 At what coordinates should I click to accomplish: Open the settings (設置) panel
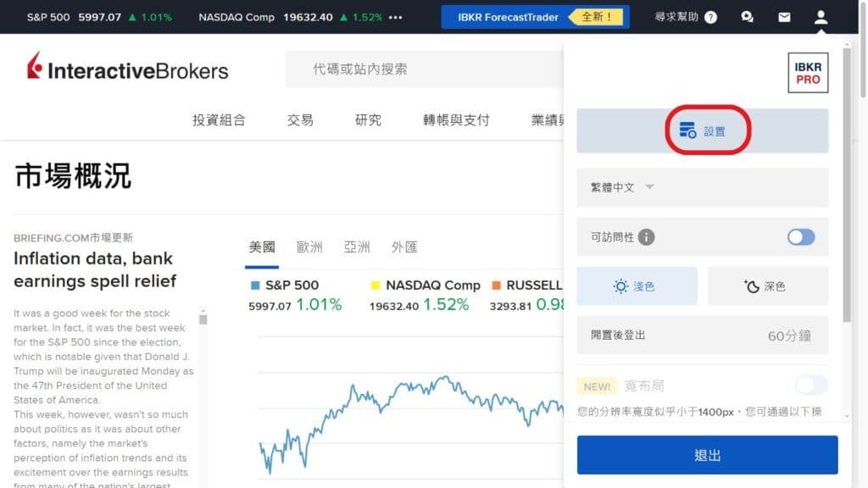706,130
